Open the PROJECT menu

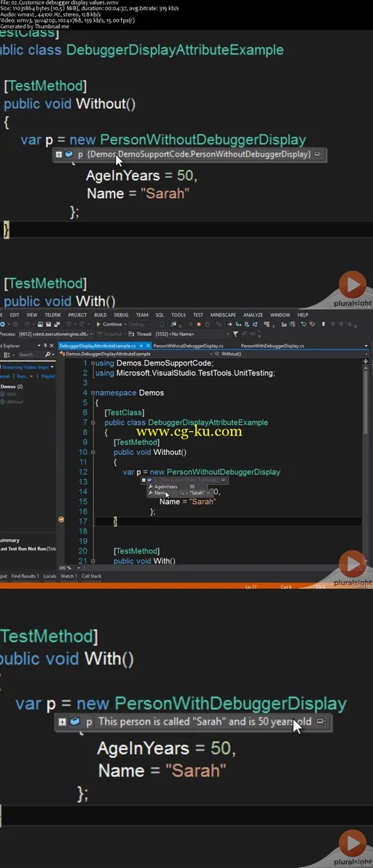point(77,315)
